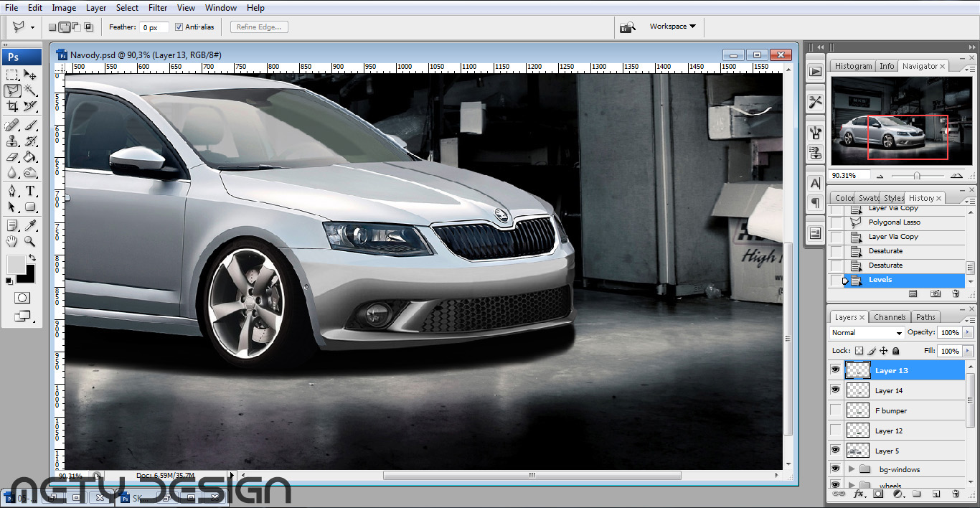Set the foreground color swatch
Screen dimensions: 980x508
pos(15,264)
